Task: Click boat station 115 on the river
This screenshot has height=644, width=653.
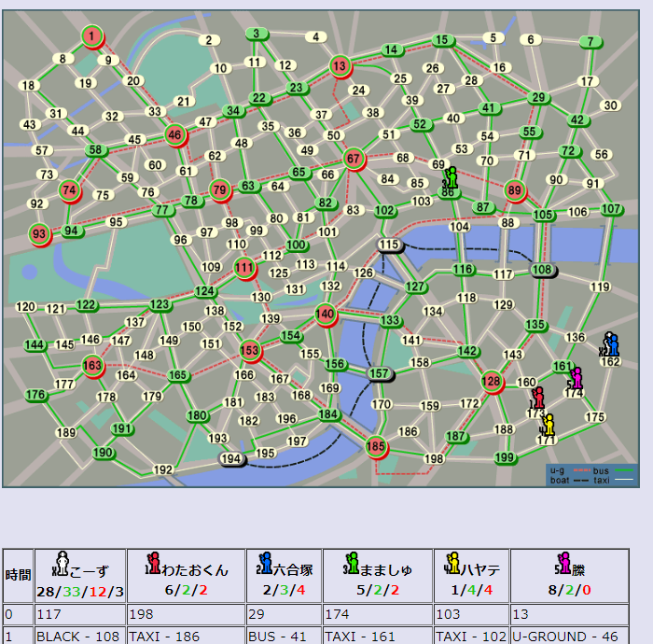Action: pyautogui.click(x=389, y=245)
